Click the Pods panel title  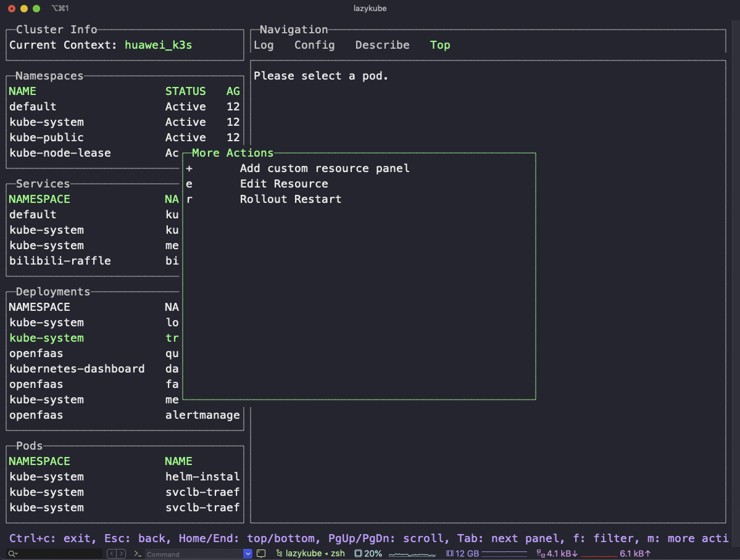coord(29,446)
